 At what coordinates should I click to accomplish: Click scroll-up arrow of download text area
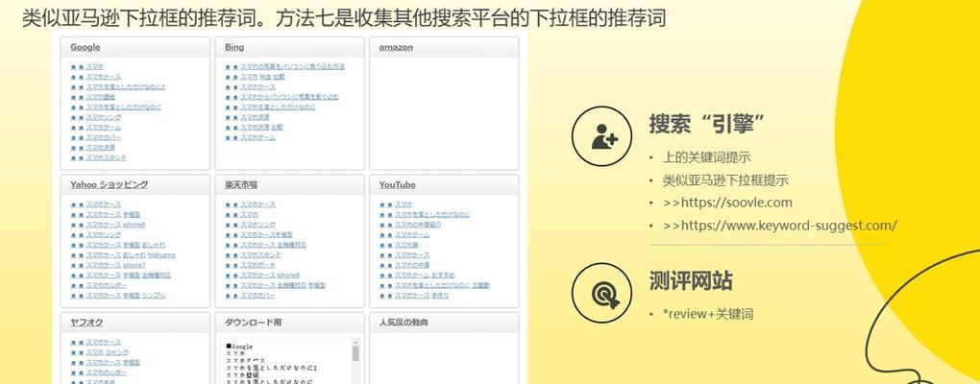(355, 343)
